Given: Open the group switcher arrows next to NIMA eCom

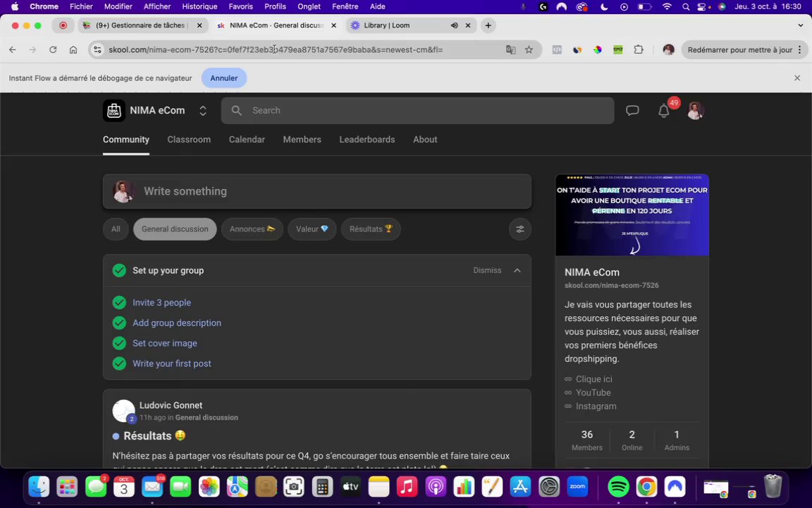Looking at the screenshot, I should (203, 110).
